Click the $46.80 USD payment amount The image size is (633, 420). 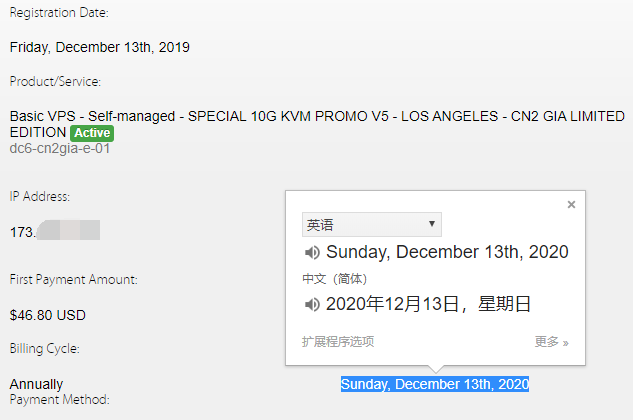[48, 315]
